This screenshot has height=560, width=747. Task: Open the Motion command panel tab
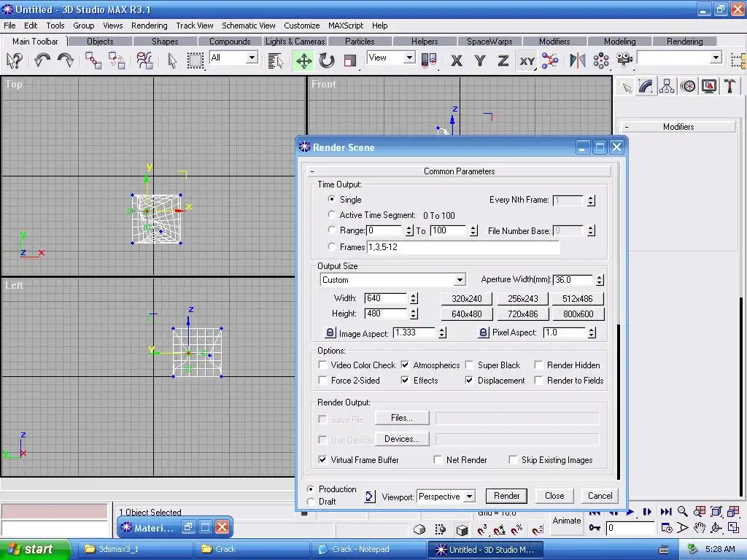688,86
